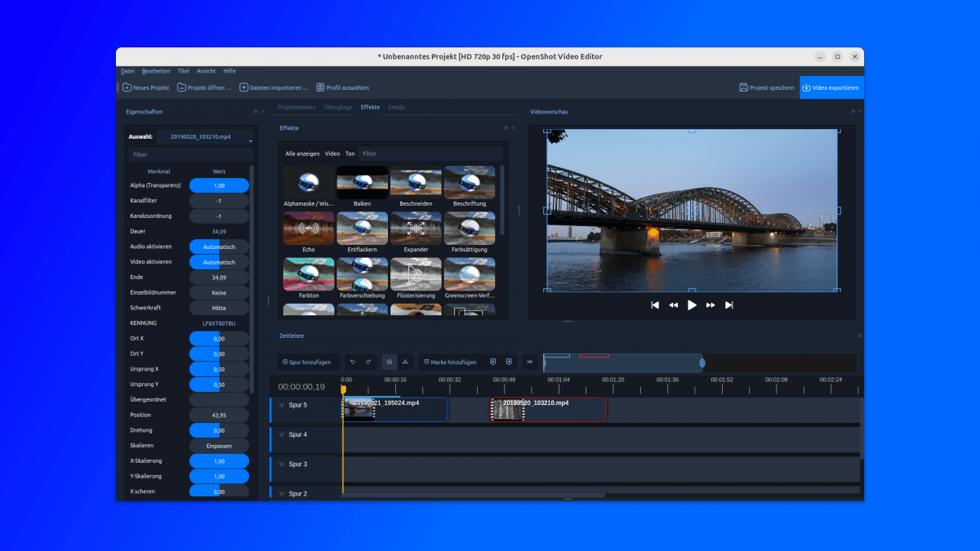Show only Ton audio effects filter
Screen dimensions: 980x551
pyautogui.click(x=350, y=153)
